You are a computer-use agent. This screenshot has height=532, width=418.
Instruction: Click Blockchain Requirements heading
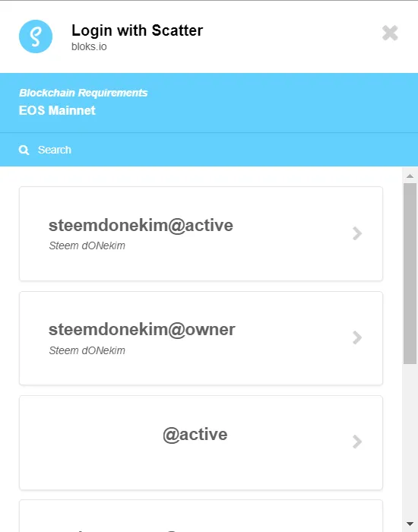click(x=83, y=93)
